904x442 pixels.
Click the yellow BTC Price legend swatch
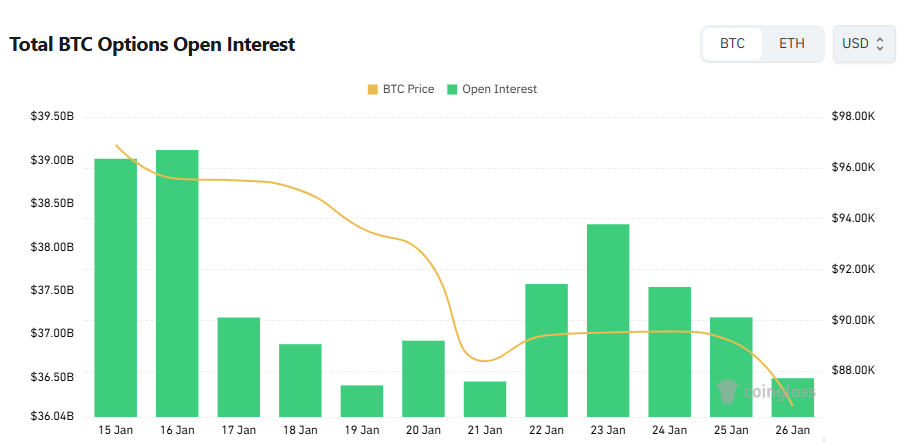pyautogui.click(x=373, y=89)
